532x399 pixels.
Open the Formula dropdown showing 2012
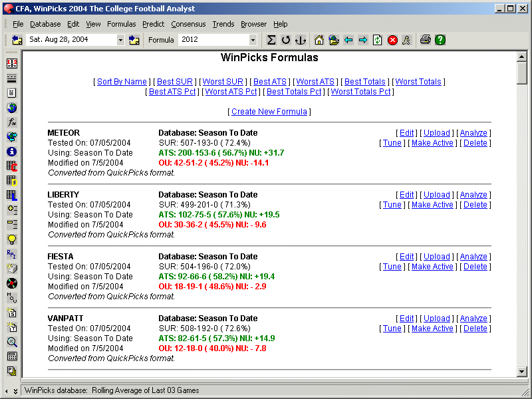[253, 40]
